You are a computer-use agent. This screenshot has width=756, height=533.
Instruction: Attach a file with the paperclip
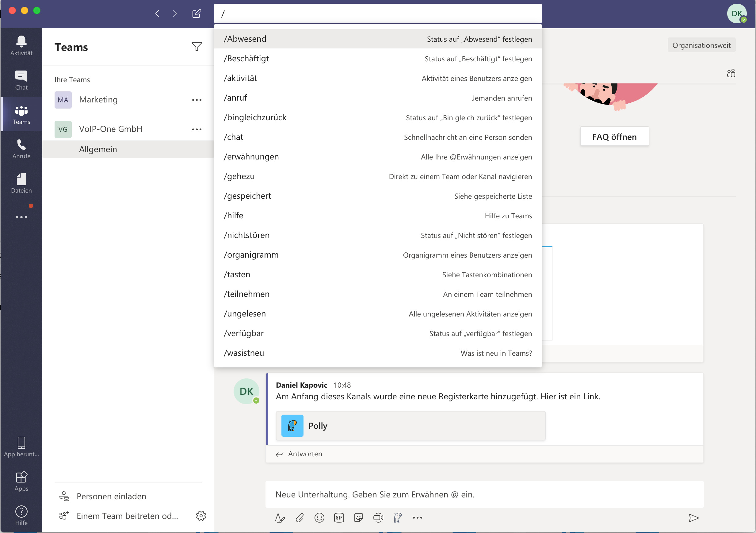(300, 518)
